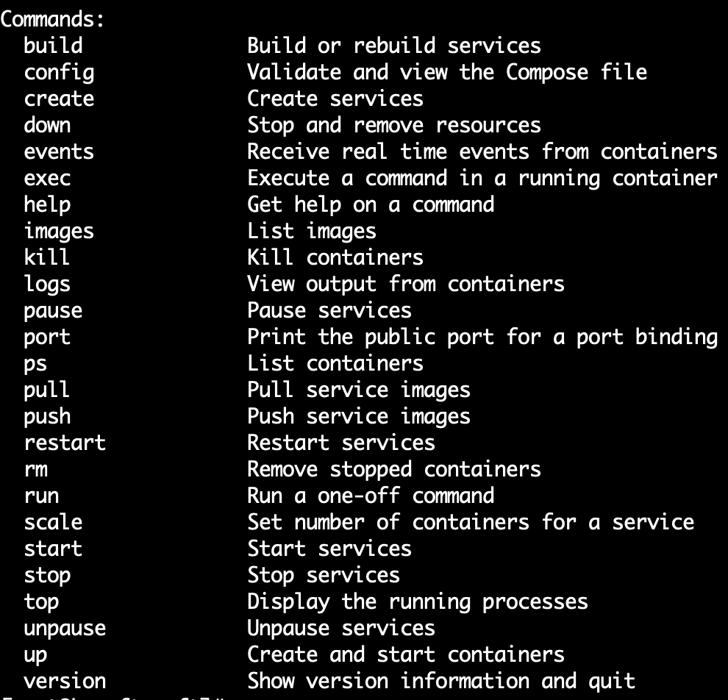Screen dimensions: 728x700
Task: Click the "restart" command name
Action: pos(65,443)
